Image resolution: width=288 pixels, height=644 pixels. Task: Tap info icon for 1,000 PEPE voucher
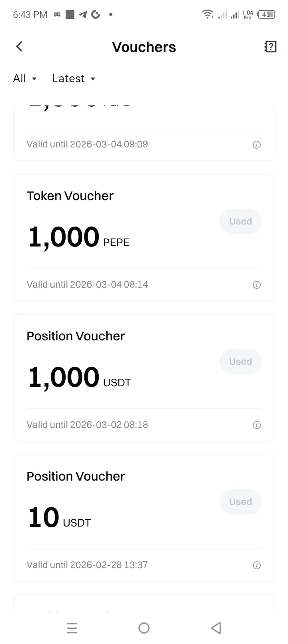point(257,285)
